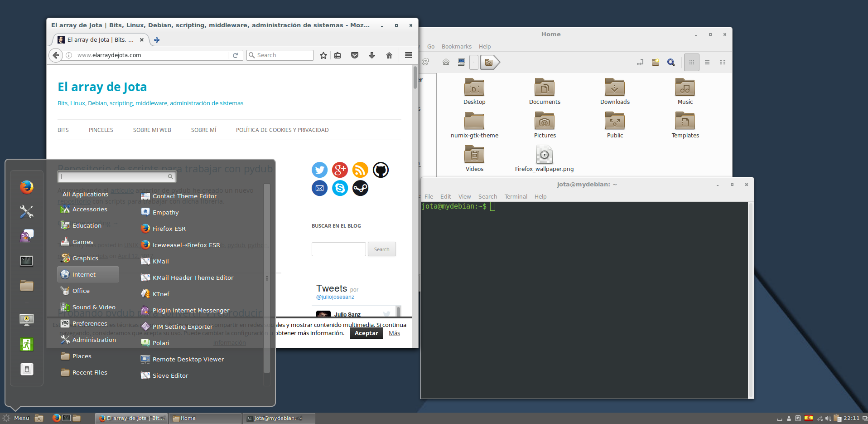Viewport: 868px width, 424px height.
Task: Open Firefox bookmarks list icon
Action: pos(338,55)
